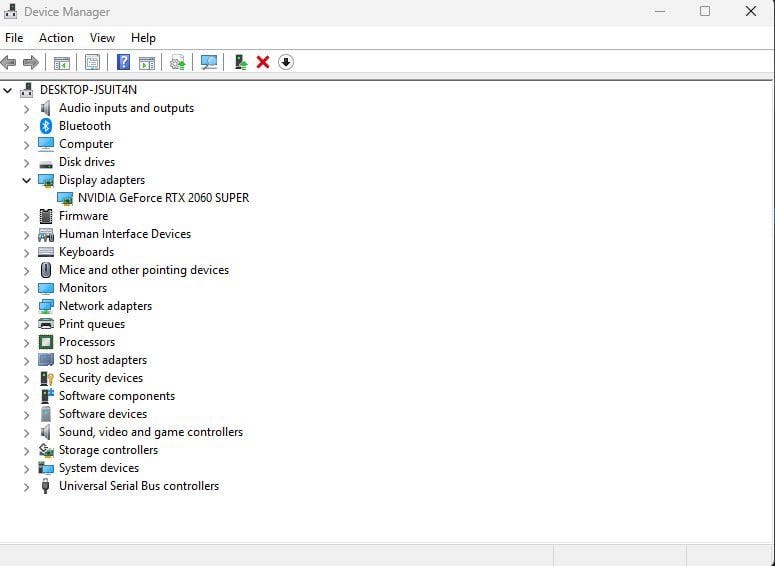Image resolution: width=775 pixels, height=566 pixels.
Task: Select the Disk drives label
Action: click(87, 162)
